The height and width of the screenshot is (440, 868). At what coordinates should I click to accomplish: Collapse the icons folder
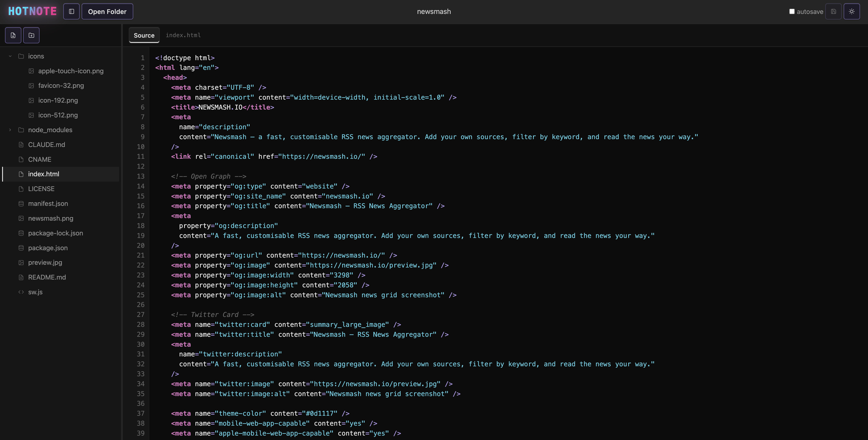10,56
